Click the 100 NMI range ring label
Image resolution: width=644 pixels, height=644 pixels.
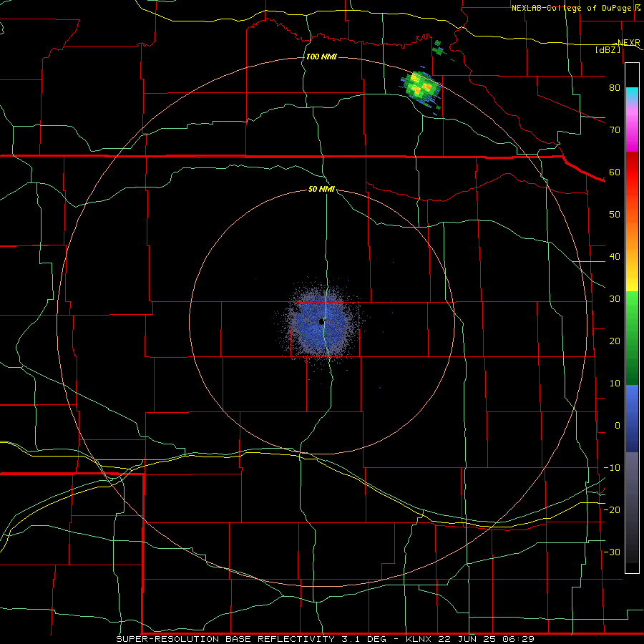(321, 57)
